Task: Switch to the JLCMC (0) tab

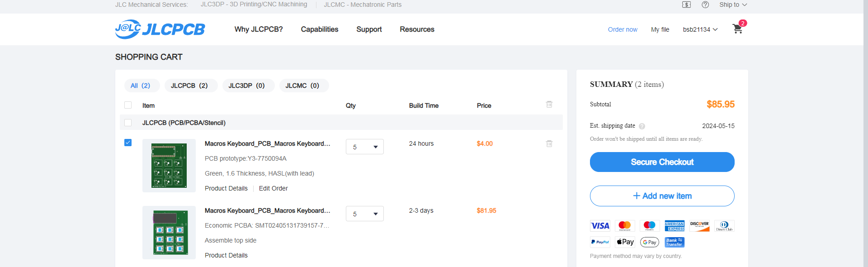Action: 304,86
